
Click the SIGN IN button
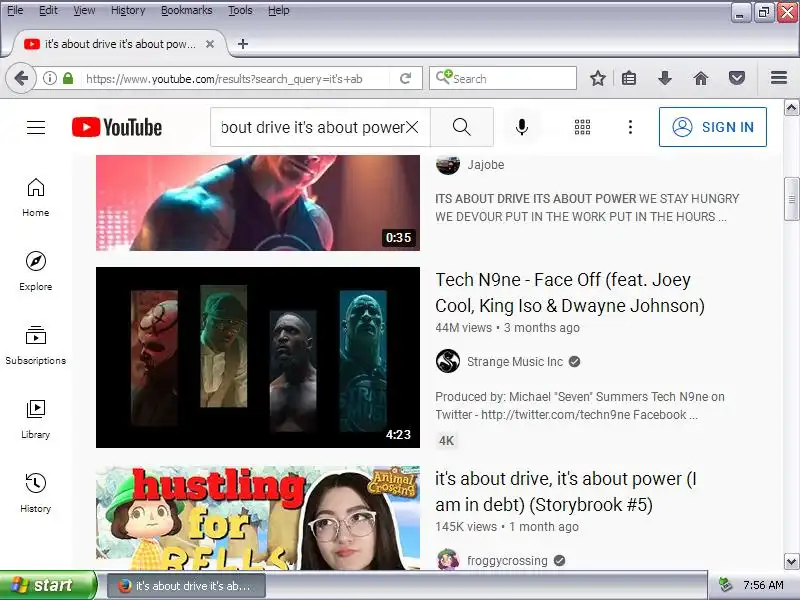coord(713,127)
